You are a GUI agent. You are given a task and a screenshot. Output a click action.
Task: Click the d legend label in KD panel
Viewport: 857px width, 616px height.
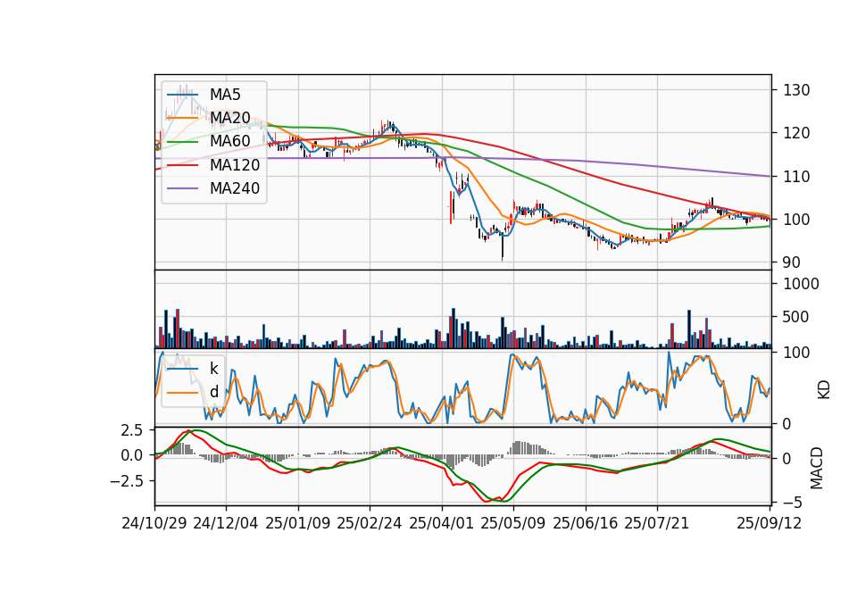tap(214, 392)
